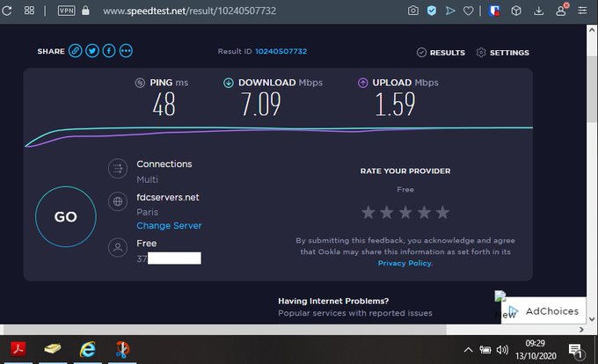This screenshot has height=364, width=598.
Task: Copy the result link with the share link icon
Action: [x=75, y=51]
